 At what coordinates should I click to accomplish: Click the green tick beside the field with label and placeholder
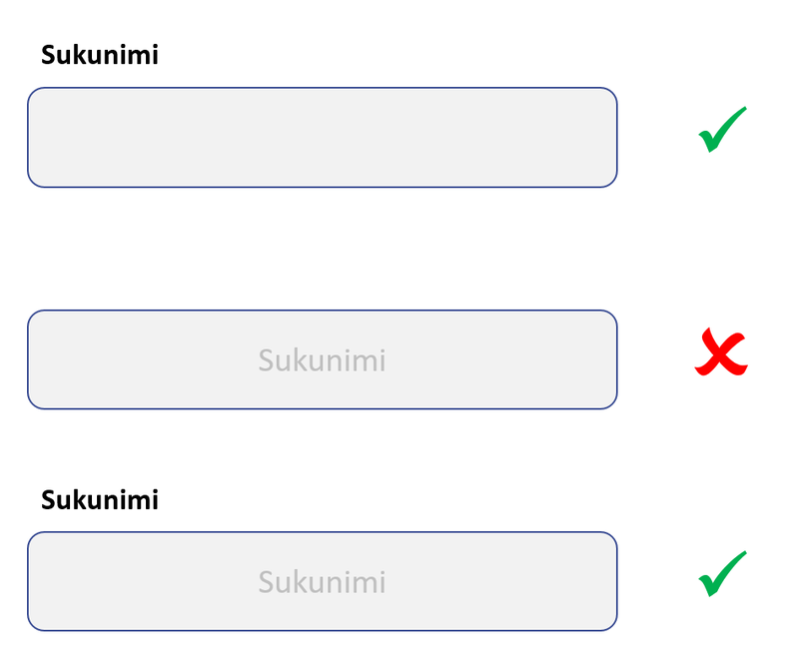(x=722, y=574)
